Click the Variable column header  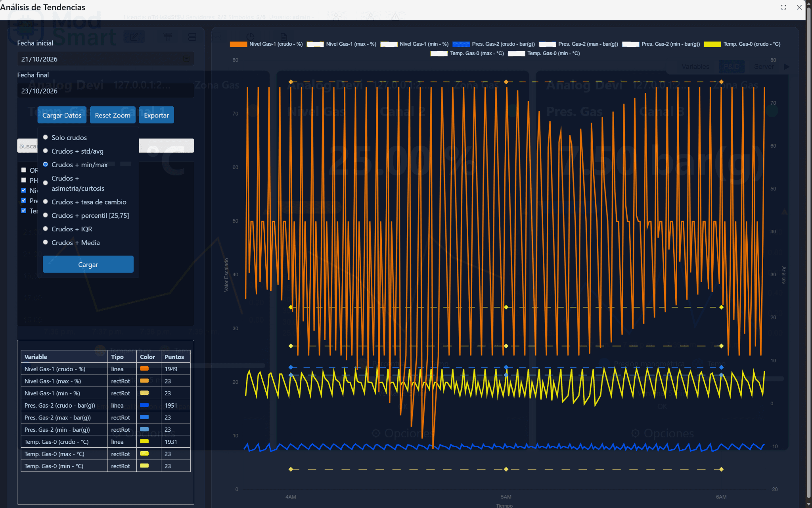click(64, 357)
